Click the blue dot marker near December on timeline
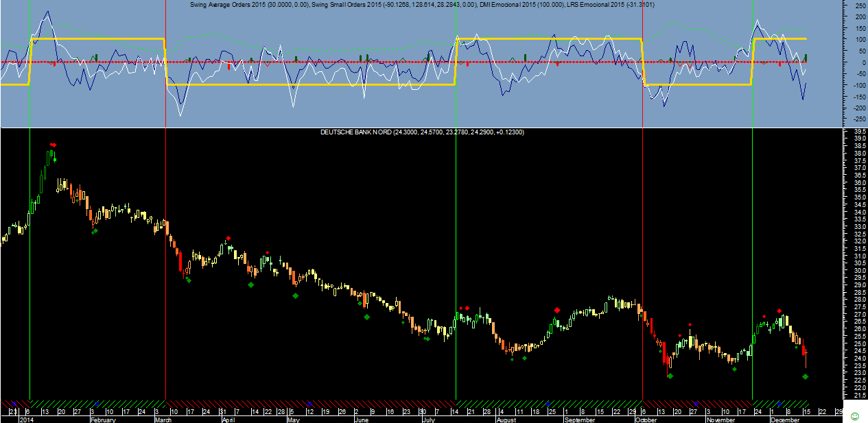 (x=779, y=402)
